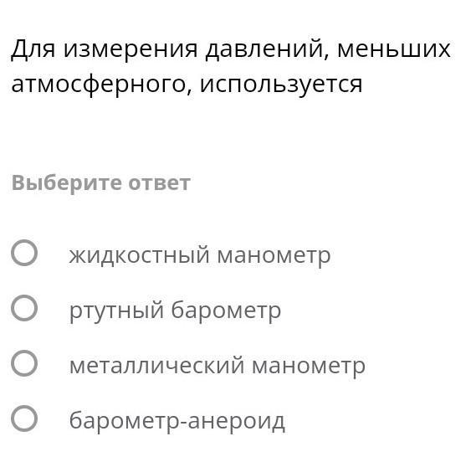Screen dimensions: 476x462
Task: Click the word "давлений," in the question
Action: click(267, 49)
